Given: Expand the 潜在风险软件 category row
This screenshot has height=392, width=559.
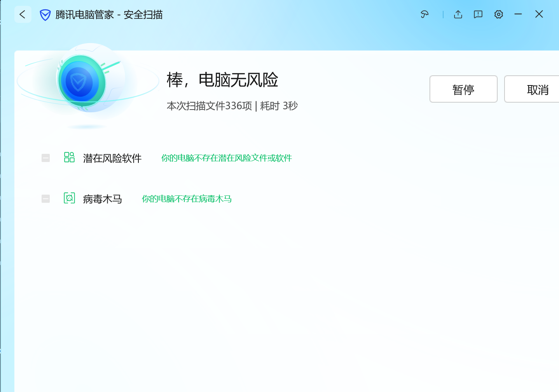Looking at the screenshot, I should coord(112,159).
